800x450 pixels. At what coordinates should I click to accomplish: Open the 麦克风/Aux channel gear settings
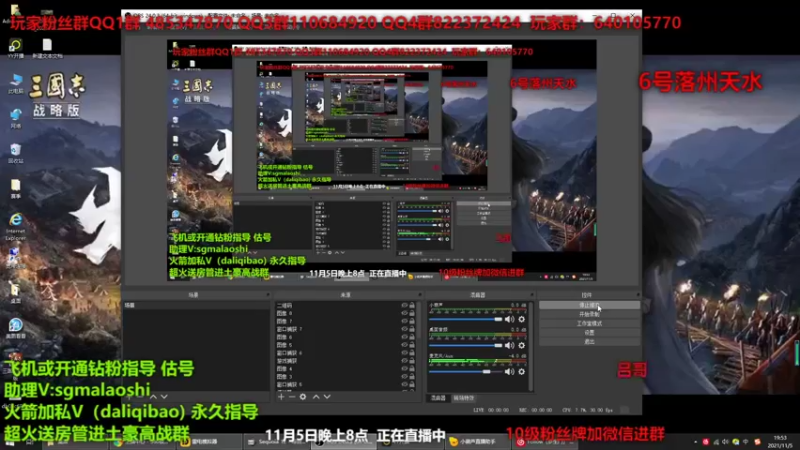(521, 371)
